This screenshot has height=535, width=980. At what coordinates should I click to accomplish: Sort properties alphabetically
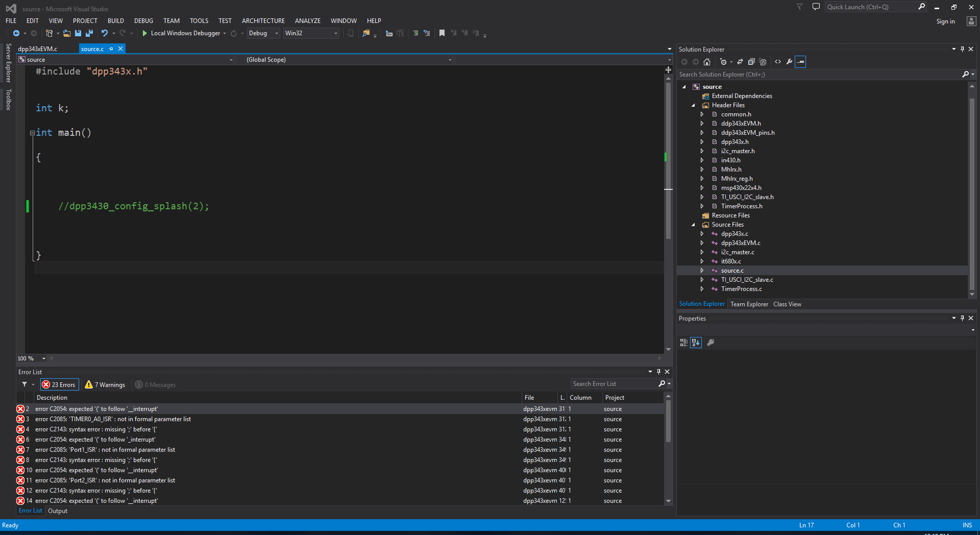click(x=696, y=343)
